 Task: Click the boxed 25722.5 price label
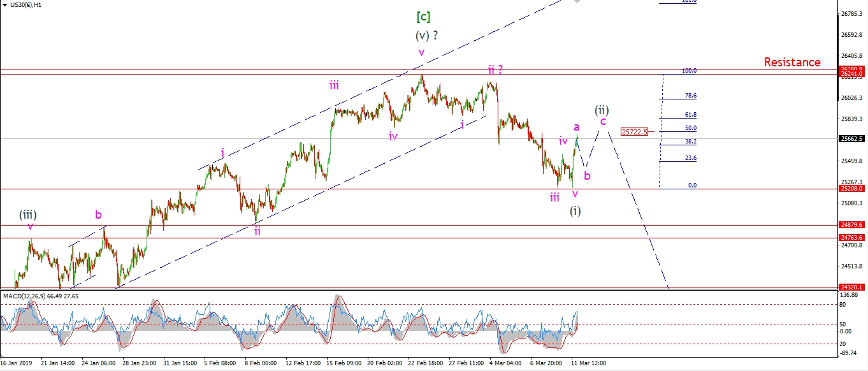tap(634, 132)
